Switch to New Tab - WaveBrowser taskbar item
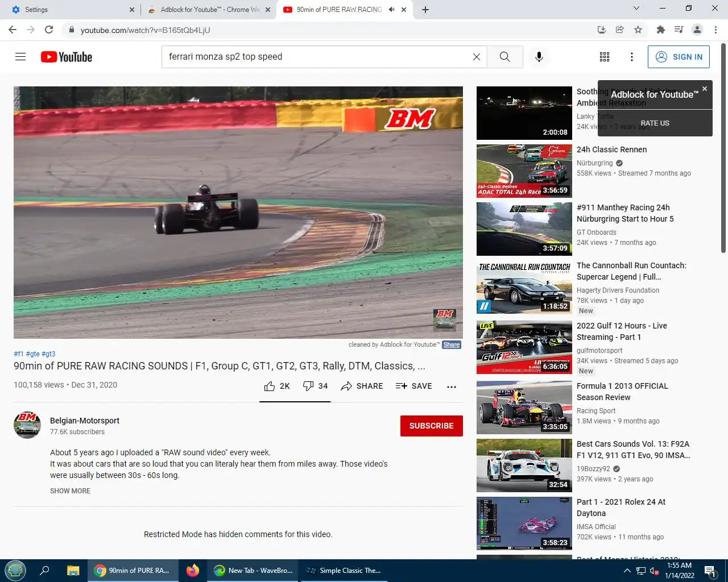 [x=253, y=571]
